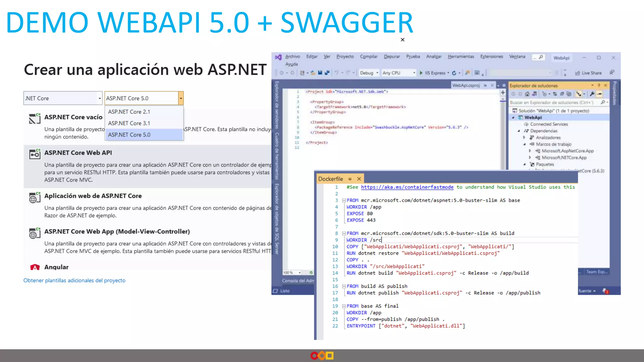644x362 pixels.
Task: Collapse the WebApi project node in Solution Explorer
Action: tap(514, 118)
